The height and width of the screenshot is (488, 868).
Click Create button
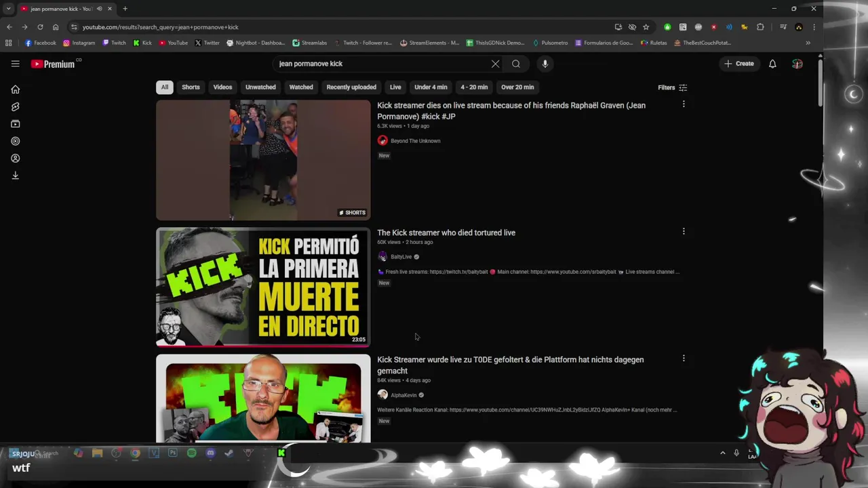tap(739, 64)
